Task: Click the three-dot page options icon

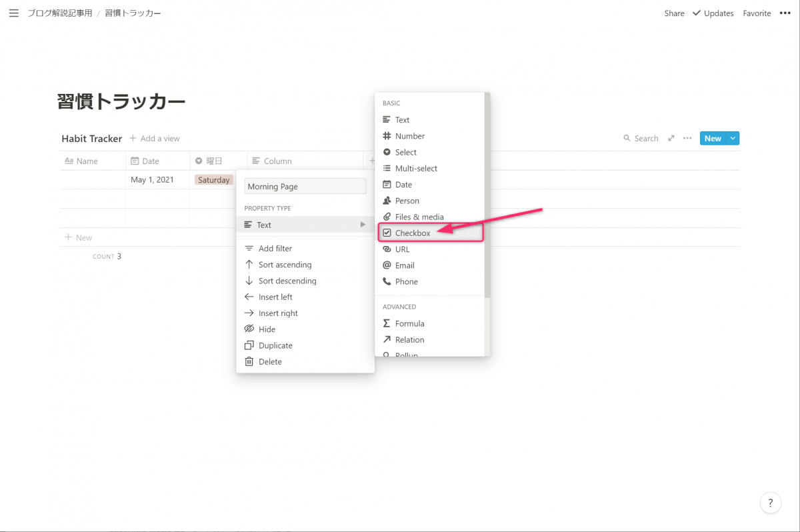Action: point(785,13)
